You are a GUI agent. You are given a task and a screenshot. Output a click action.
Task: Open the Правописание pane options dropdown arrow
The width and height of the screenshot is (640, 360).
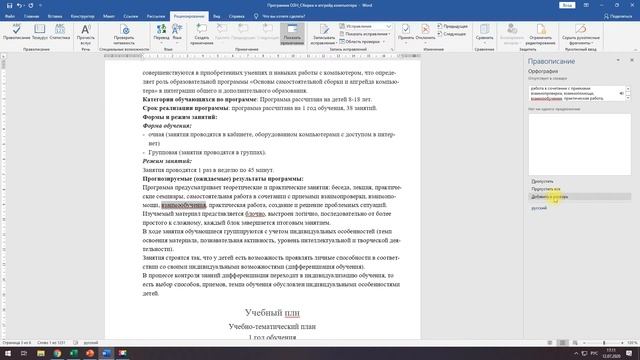coord(618,60)
